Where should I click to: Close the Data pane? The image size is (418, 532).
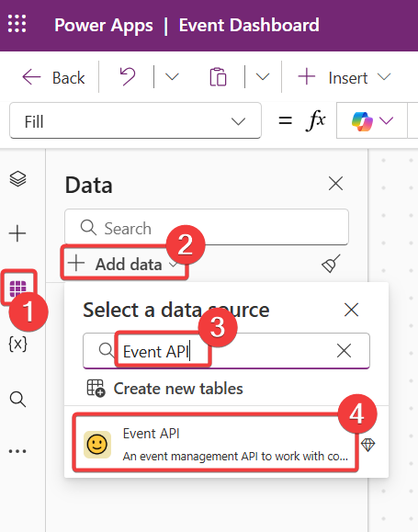point(335,184)
